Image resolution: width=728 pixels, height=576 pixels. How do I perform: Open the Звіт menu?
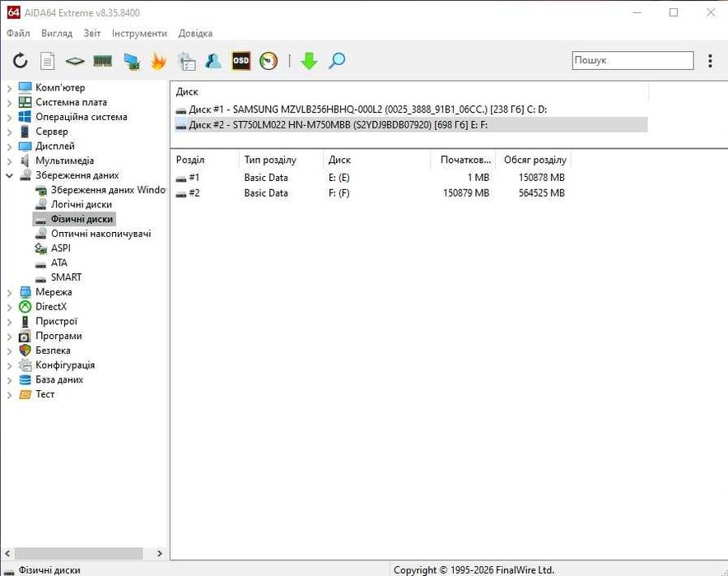click(92, 34)
